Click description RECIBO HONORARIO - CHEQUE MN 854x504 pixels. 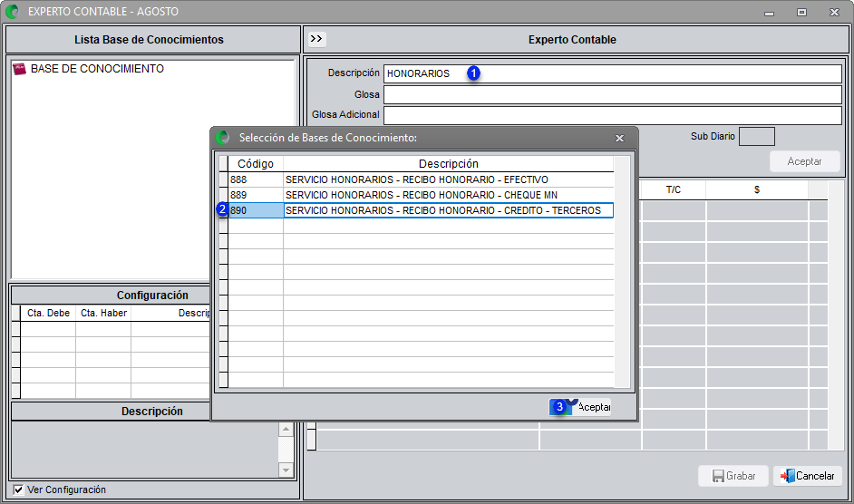pyautogui.click(x=448, y=195)
